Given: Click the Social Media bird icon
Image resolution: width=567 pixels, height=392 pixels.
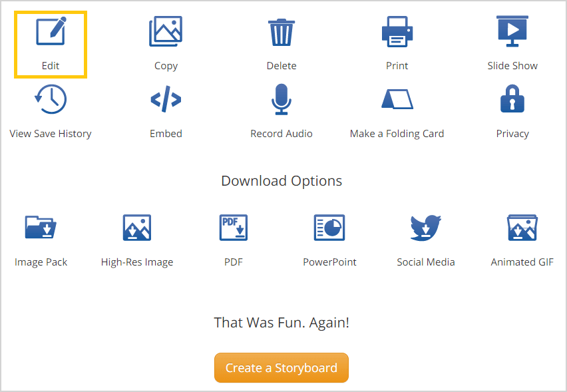Looking at the screenshot, I should 426,228.
